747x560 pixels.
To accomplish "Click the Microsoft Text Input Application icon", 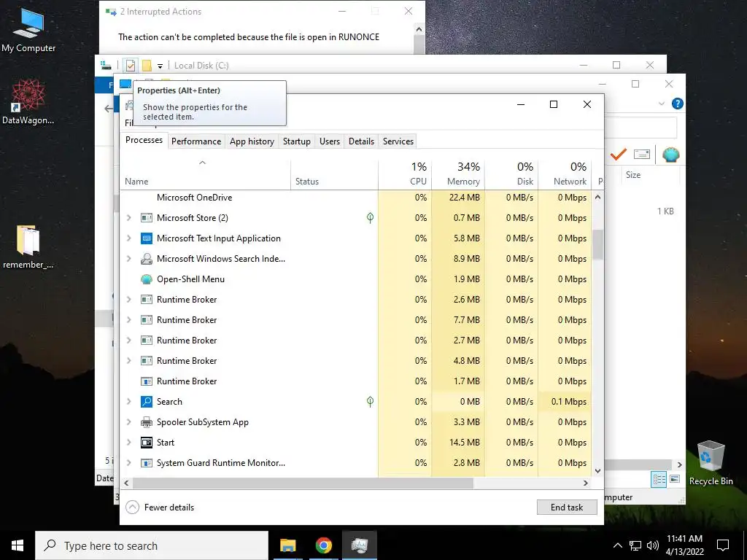I will pos(146,238).
